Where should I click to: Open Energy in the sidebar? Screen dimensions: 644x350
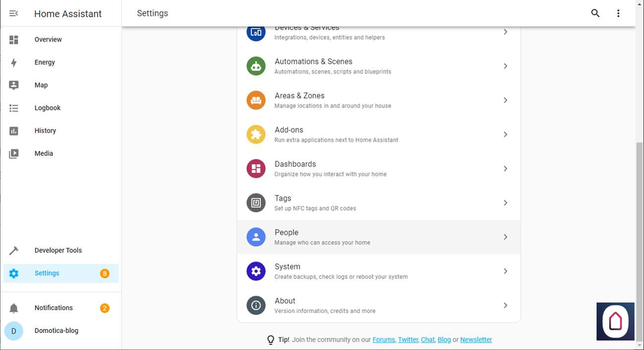tap(45, 62)
